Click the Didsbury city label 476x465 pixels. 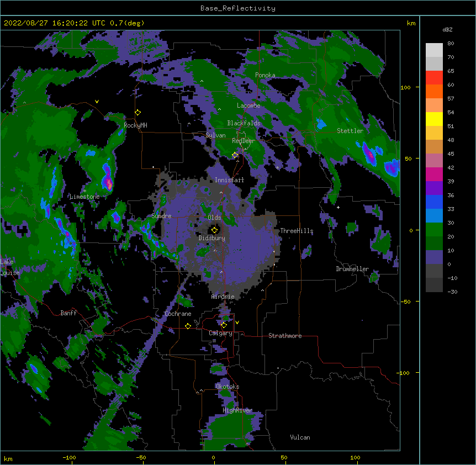click(x=211, y=238)
